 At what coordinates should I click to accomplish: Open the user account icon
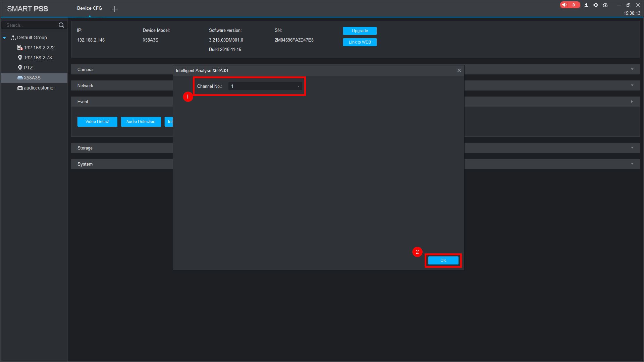click(586, 5)
